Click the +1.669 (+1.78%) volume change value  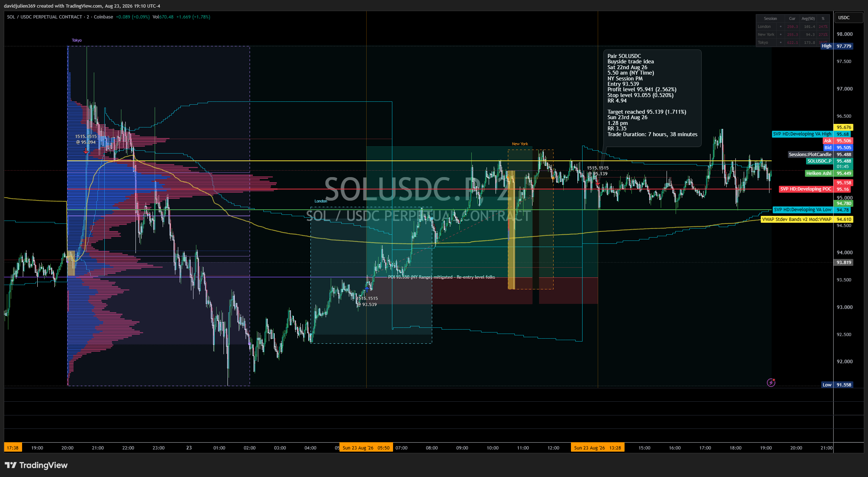tap(193, 17)
